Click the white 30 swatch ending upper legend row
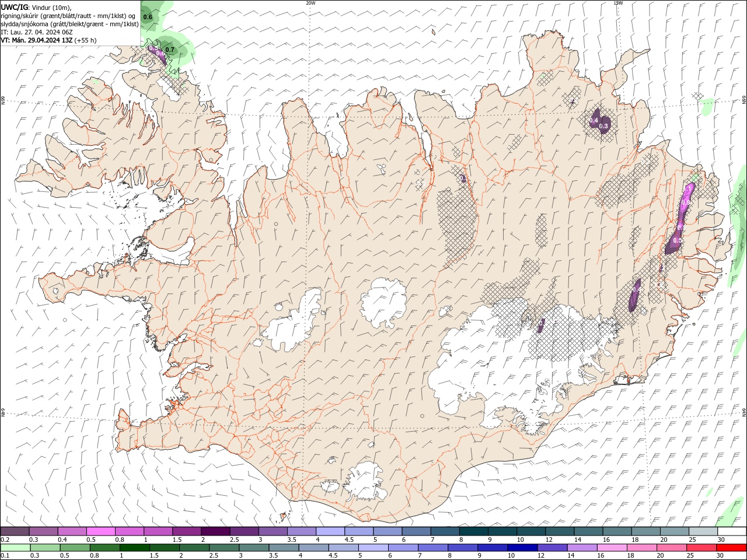This screenshot has height=560, width=747. point(732,531)
